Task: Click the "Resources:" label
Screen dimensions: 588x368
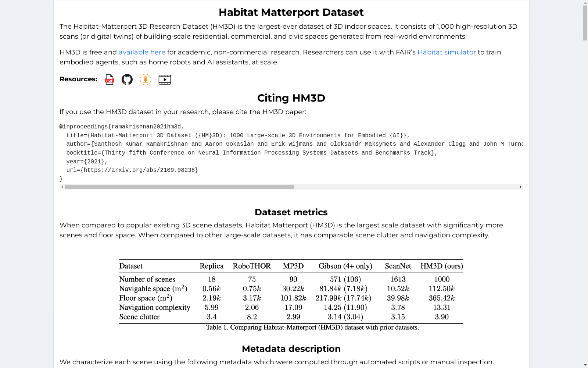Action: pyautogui.click(x=78, y=79)
